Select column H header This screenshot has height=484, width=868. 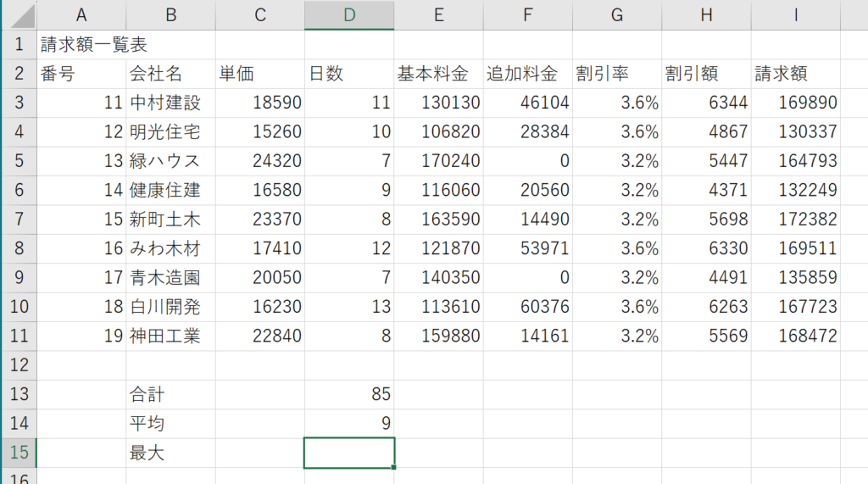[x=706, y=15]
